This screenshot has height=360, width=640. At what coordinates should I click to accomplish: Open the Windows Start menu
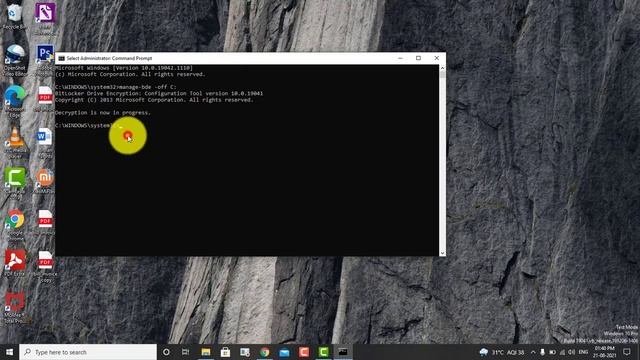[9, 352]
